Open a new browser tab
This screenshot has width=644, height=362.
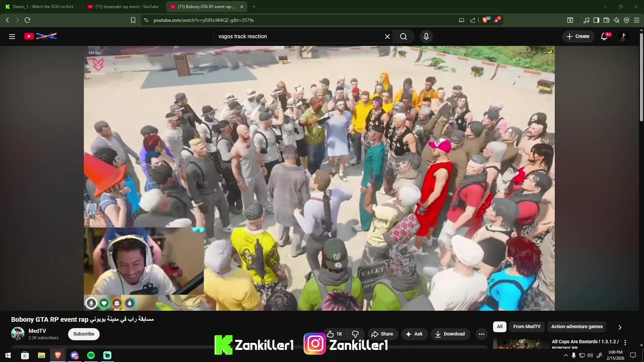[x=254, y=7]
